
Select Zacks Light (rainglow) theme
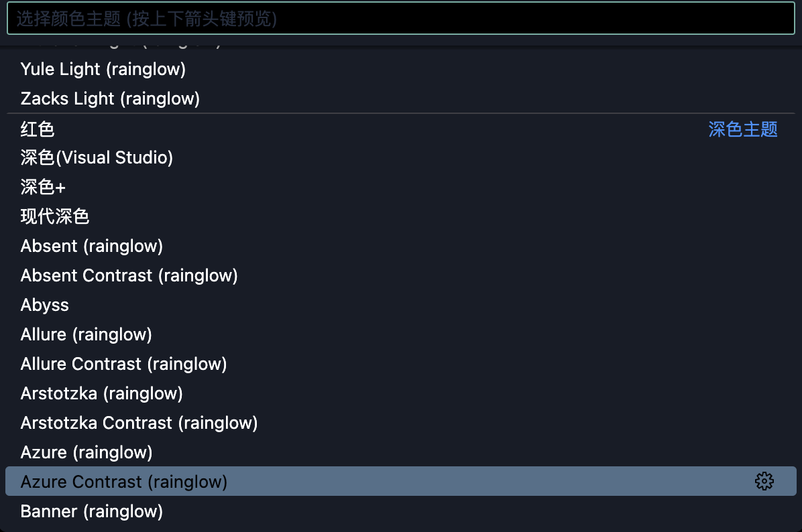(x=401, y=98)
